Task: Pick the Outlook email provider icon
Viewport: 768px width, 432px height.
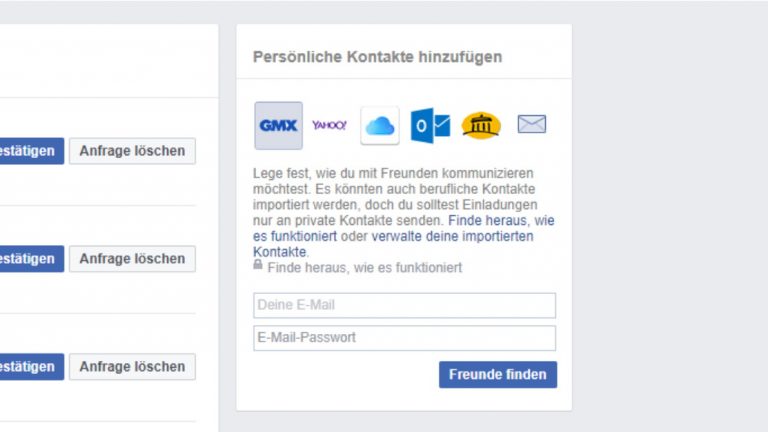Action: pyautogui.click(x=431, y=126)
